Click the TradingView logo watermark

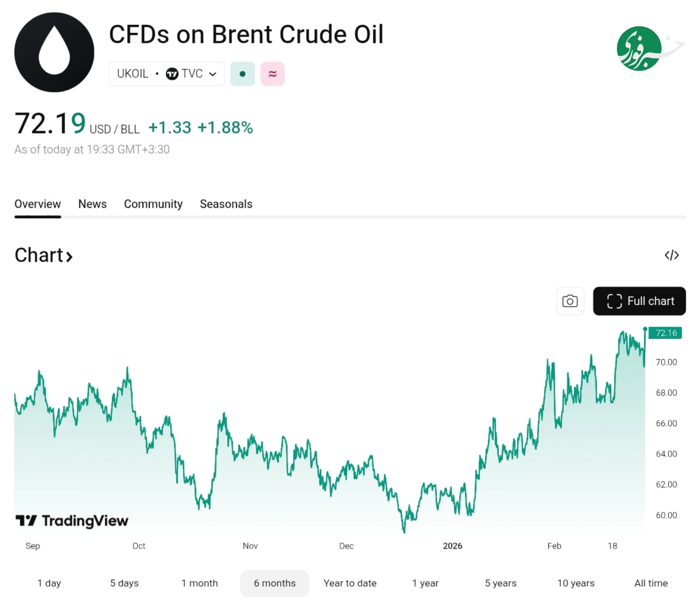(72, 521)
